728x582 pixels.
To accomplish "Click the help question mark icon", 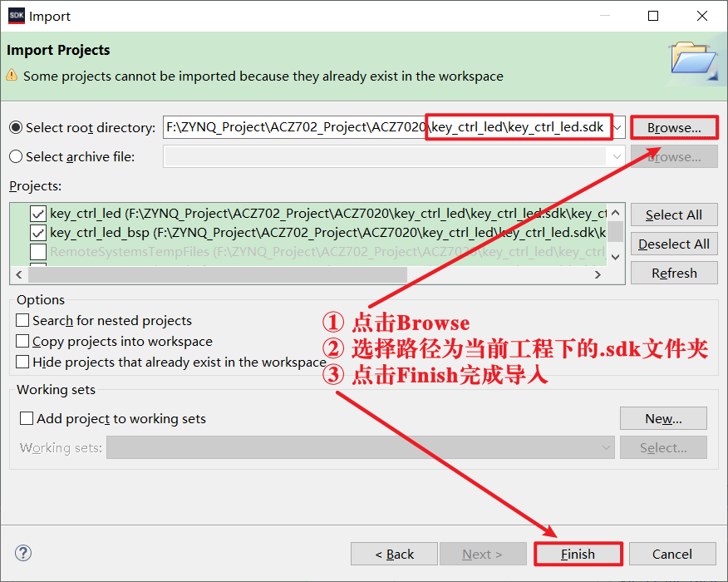I will coord(22,554).
